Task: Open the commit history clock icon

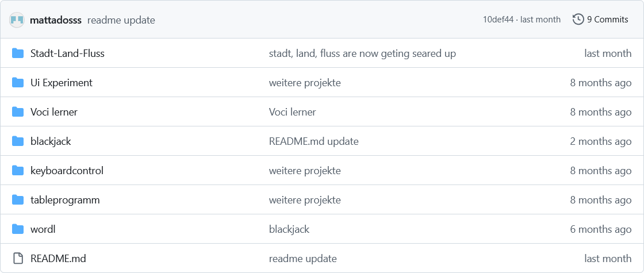Action: click(578, 20)
